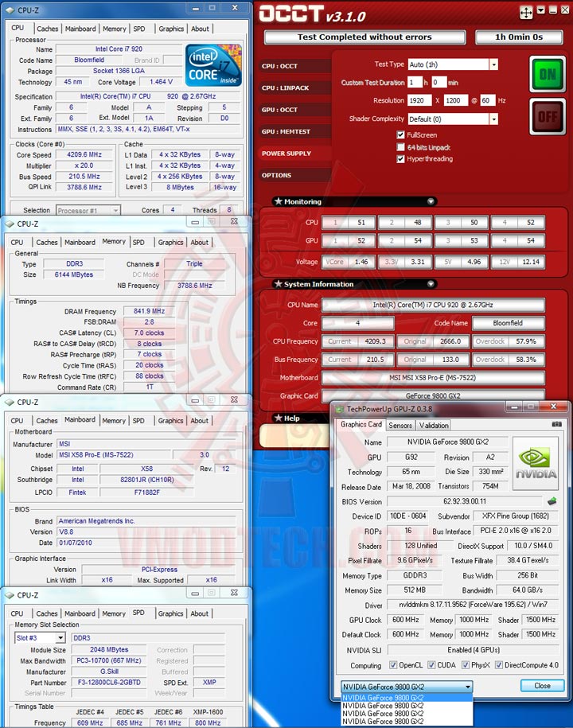Click the Intel Core i7 logo in CPU-Z
Screen dimensions: 573x728
tap(213, 65)
